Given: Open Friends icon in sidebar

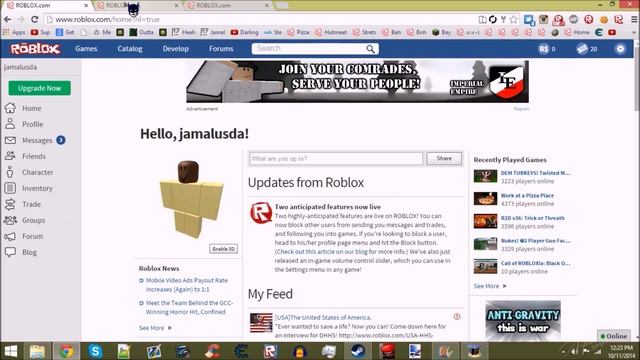Looking at the screenshot, I should coord(10,156).
